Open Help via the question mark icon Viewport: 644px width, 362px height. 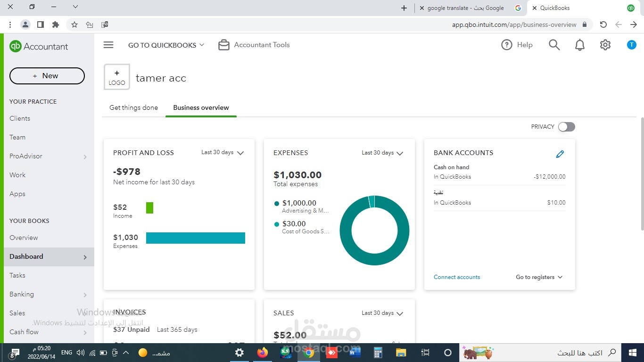(507, 45)
